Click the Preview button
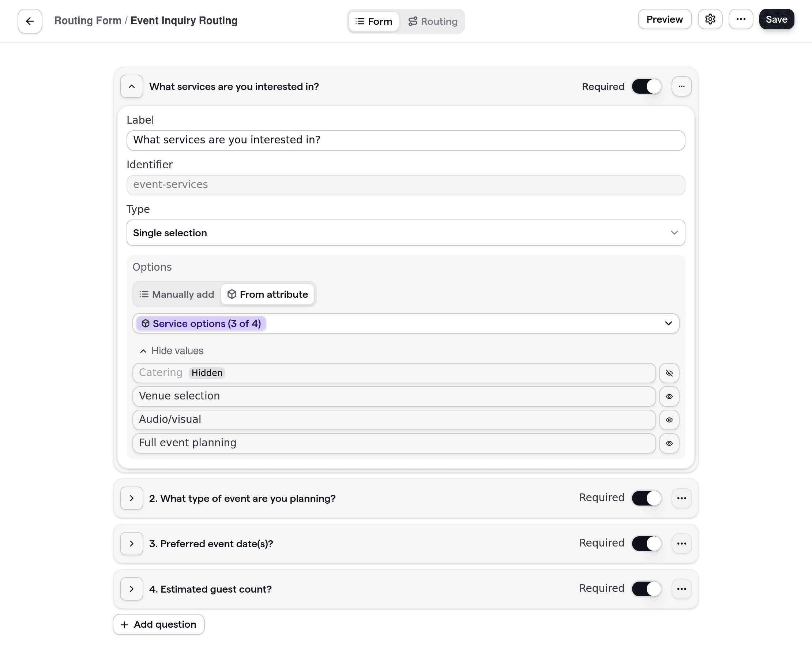Image resolution: width=812 pixels, height=646 pixels. 664,19
